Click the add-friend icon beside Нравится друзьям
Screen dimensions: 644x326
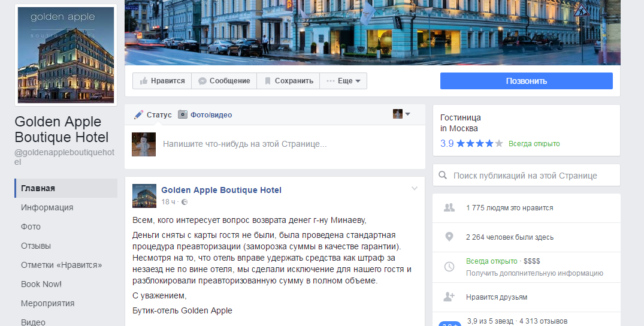point(449,297)
